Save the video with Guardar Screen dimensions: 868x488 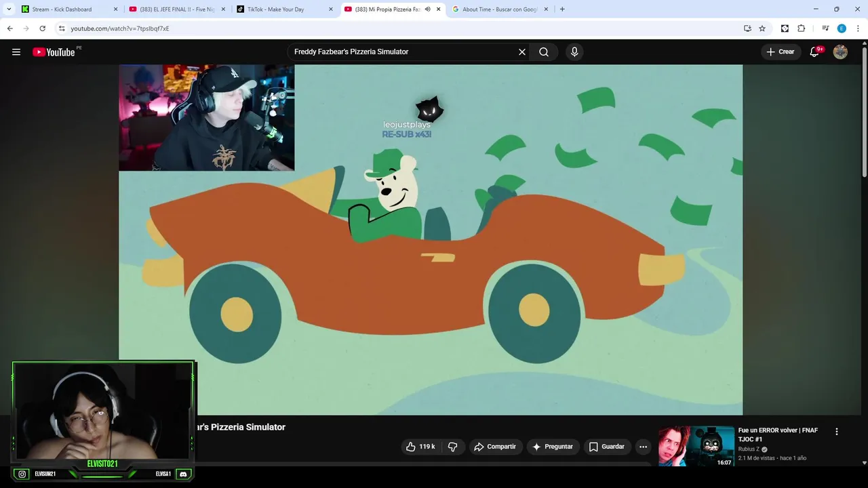(606, 447)
